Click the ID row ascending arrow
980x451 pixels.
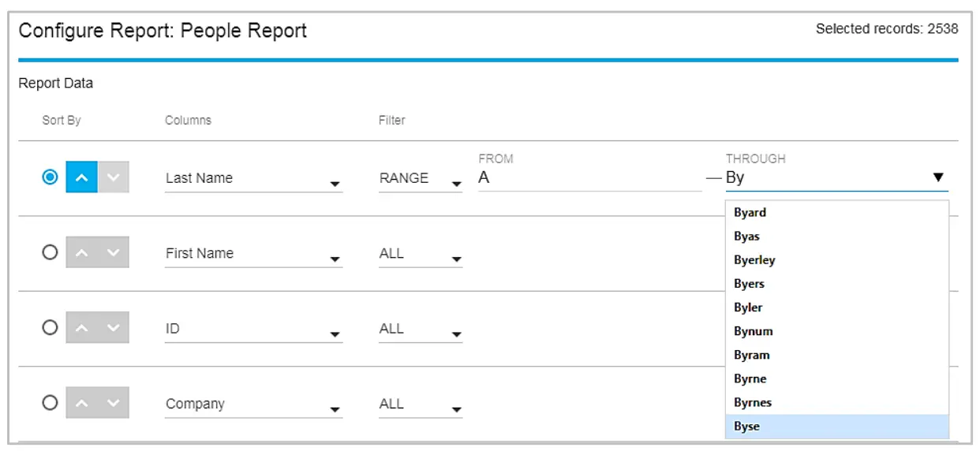click(x=81, y=327)
